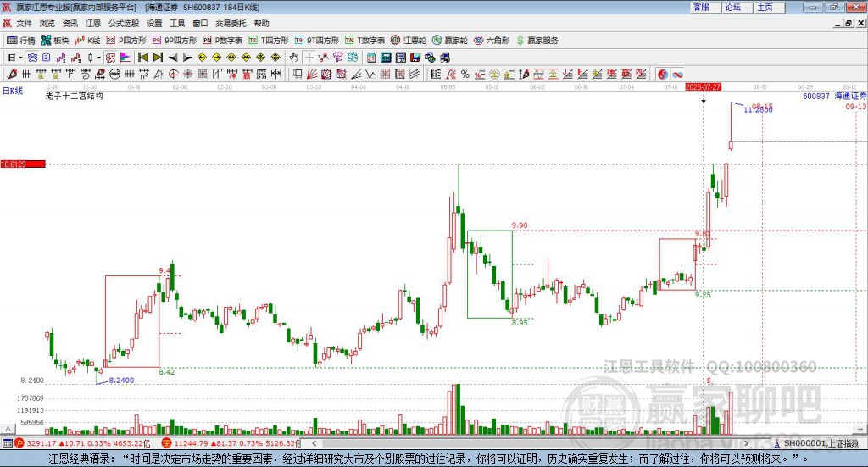Select the red pencil drawing tool
The image size is (868, 467).
click(x=12, y=74)
